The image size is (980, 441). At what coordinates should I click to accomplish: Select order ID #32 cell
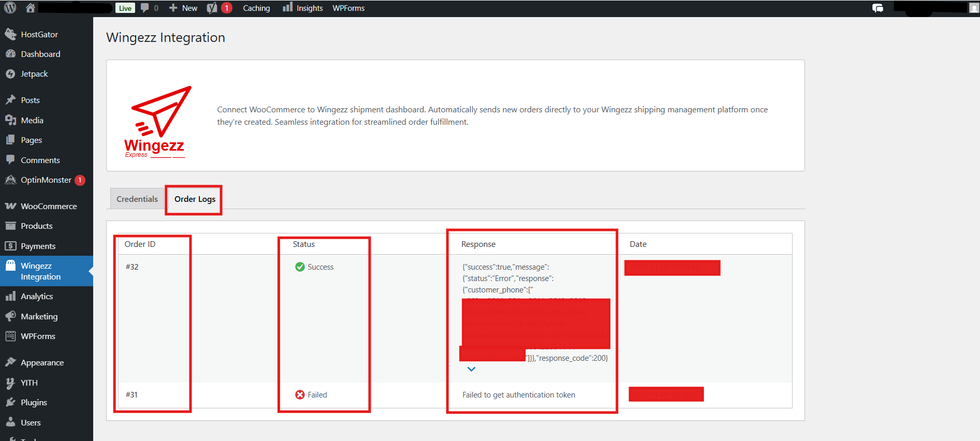tap(132, 267)
